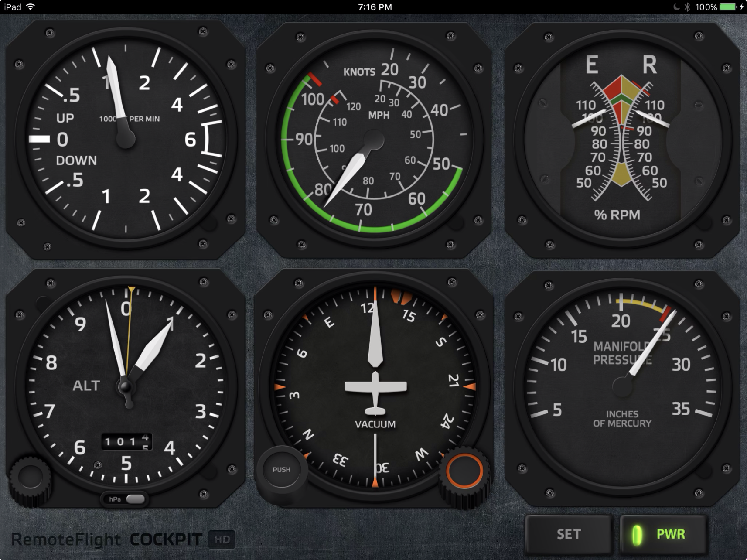The height and width of the screenshot is (560, 747).
Task: Tap the orange heading bug on compass
Action: 402,297
